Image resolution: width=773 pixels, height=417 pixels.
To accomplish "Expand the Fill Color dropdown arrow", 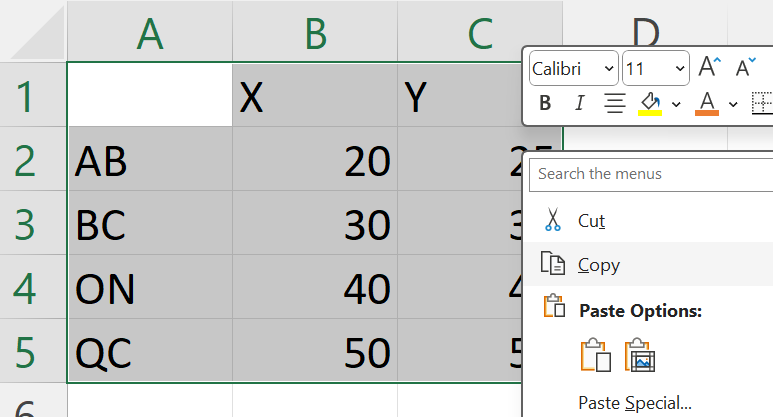I will pyautogui.click(x=676, y=103).
